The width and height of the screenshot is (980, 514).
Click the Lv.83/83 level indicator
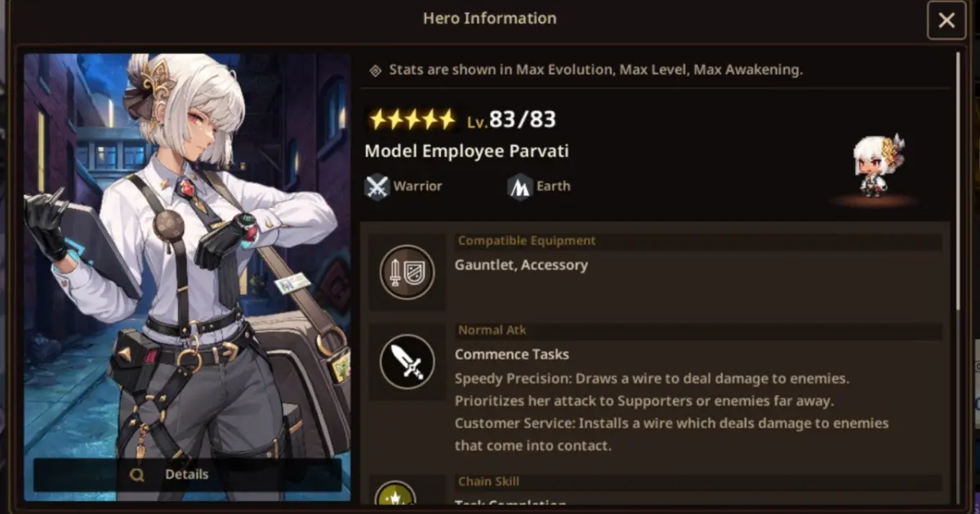pyautogui.click(x=511, y=120)
